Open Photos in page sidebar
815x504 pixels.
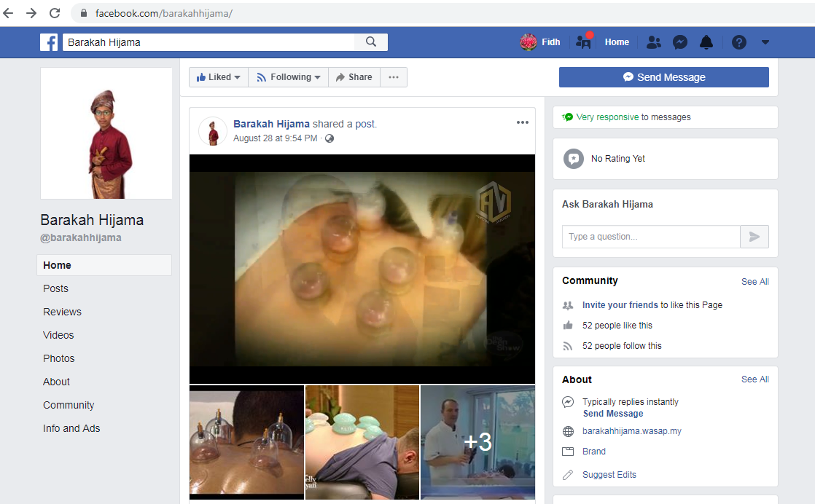click(x=59, y=358)
